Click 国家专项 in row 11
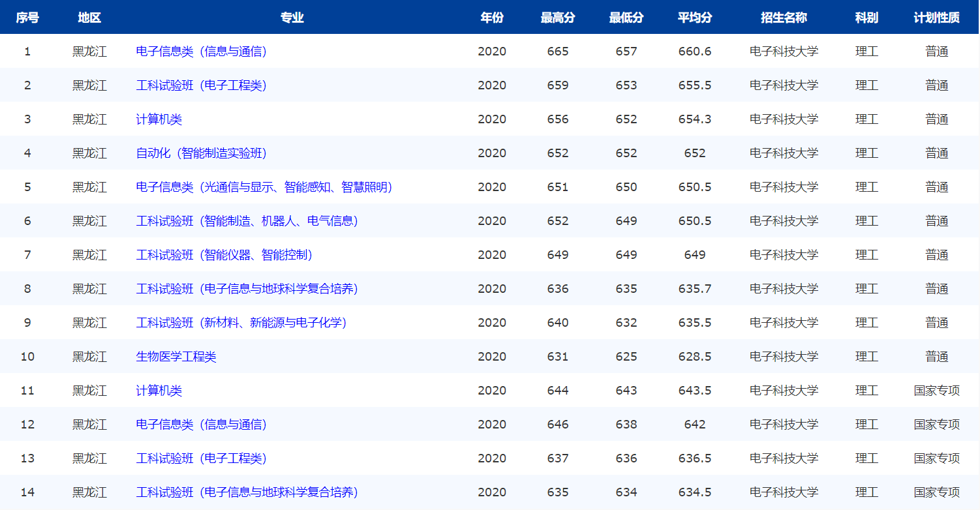Viewport: 980px width, 510px height. (x=936, y=390)
